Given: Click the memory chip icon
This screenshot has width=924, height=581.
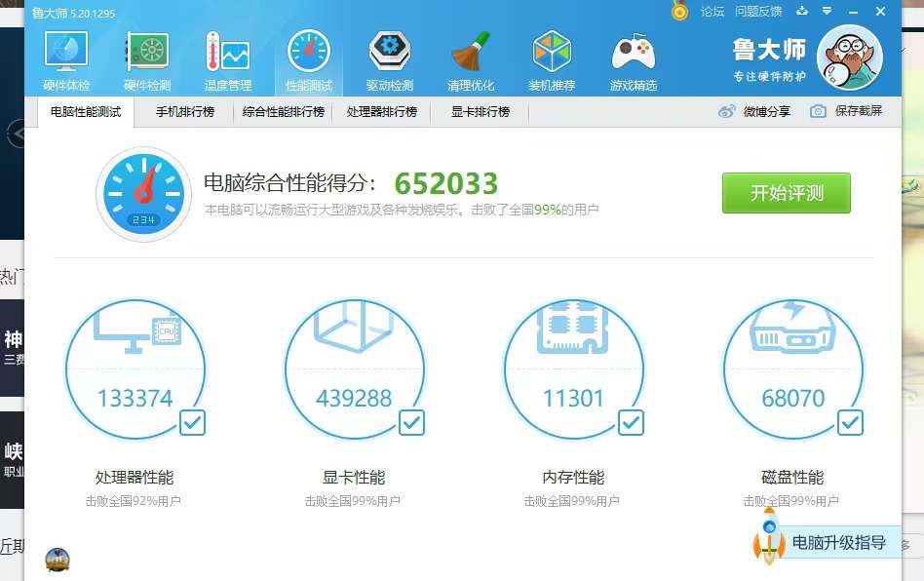Looking at the screenshot, I should tap(573, 327).
